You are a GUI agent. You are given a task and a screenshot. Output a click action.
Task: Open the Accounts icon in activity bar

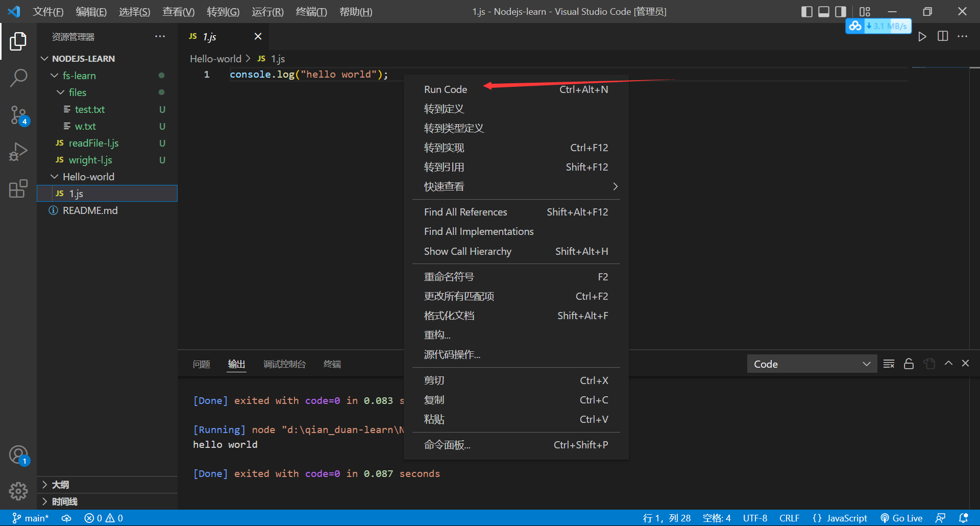18,455
